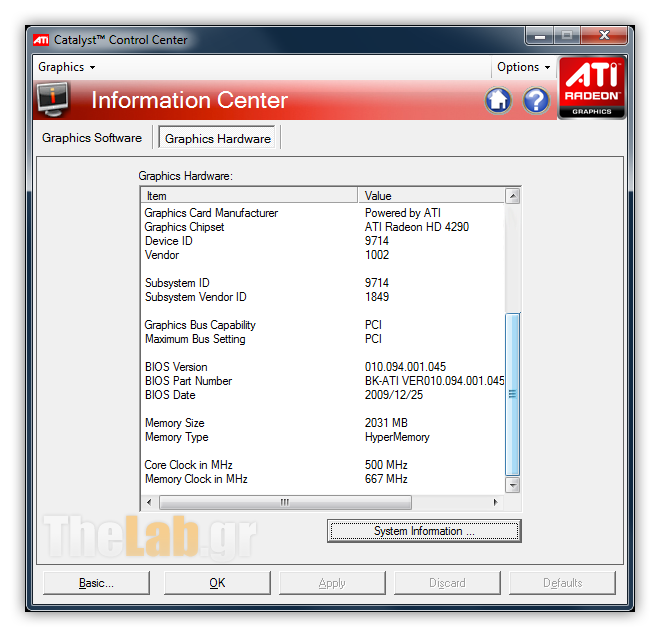Click the ATI Radeon Graphics logo
Image resolution: width=660 pixels, height=637 pixels.
pyautogui.click(x=591, y=88)
